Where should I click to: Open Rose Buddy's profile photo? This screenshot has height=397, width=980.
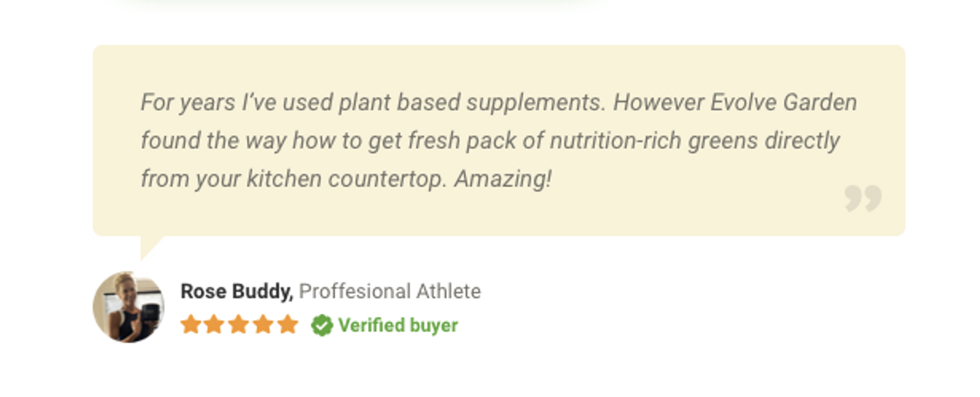coord(129,307)
